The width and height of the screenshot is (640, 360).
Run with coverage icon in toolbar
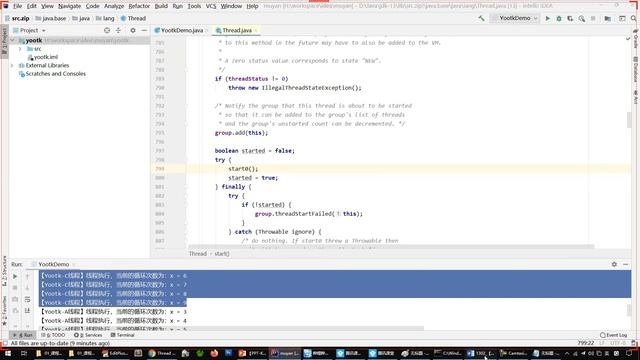pos(570,18)
